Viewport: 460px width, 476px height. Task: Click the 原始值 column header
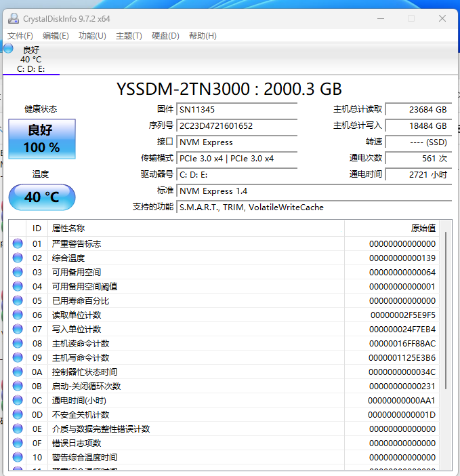point(392,229)
